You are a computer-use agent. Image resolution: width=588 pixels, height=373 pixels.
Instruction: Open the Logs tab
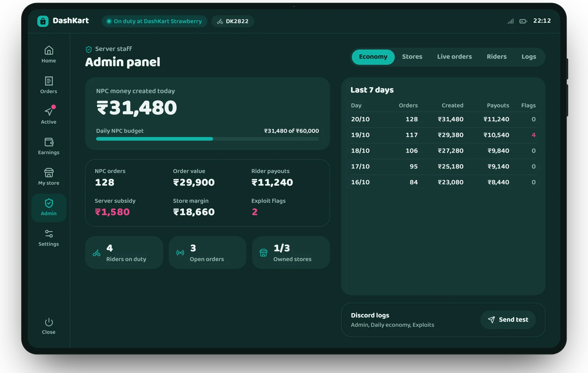[528, 57]
